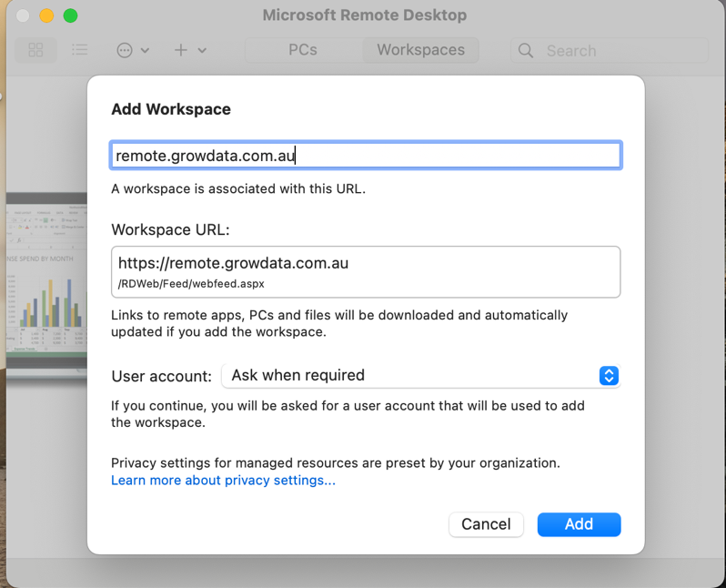Image resolution: width=726 pixels, height=588 pixels.
Task: Click the Microsoft Remote Desktop window title
Action: tap(365, 15)
